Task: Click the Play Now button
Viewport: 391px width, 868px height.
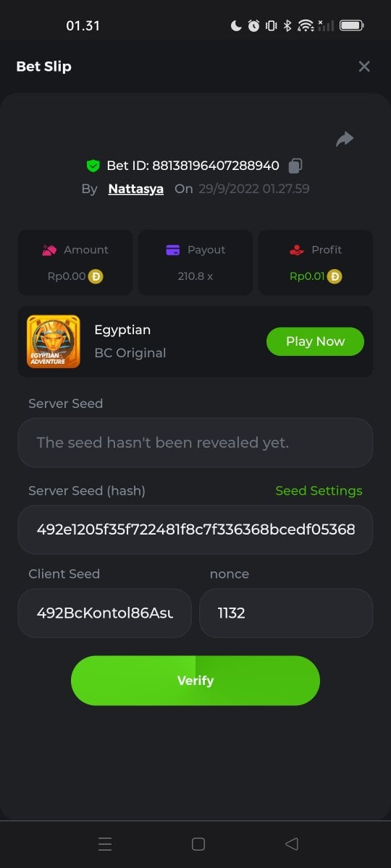Action: 315,341
